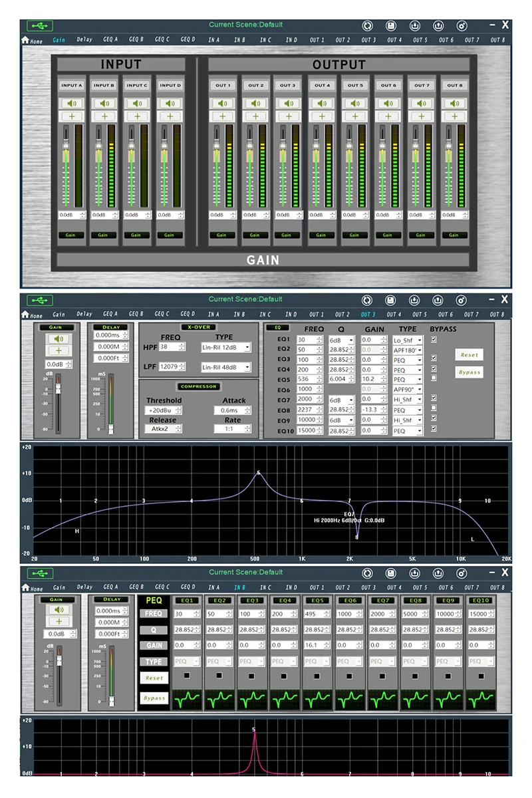Enable bypass checkbox for EQ5 at 536 Hz
This screenshot has height=798, width=532.
pyautogui.click(x=434, y=378)
